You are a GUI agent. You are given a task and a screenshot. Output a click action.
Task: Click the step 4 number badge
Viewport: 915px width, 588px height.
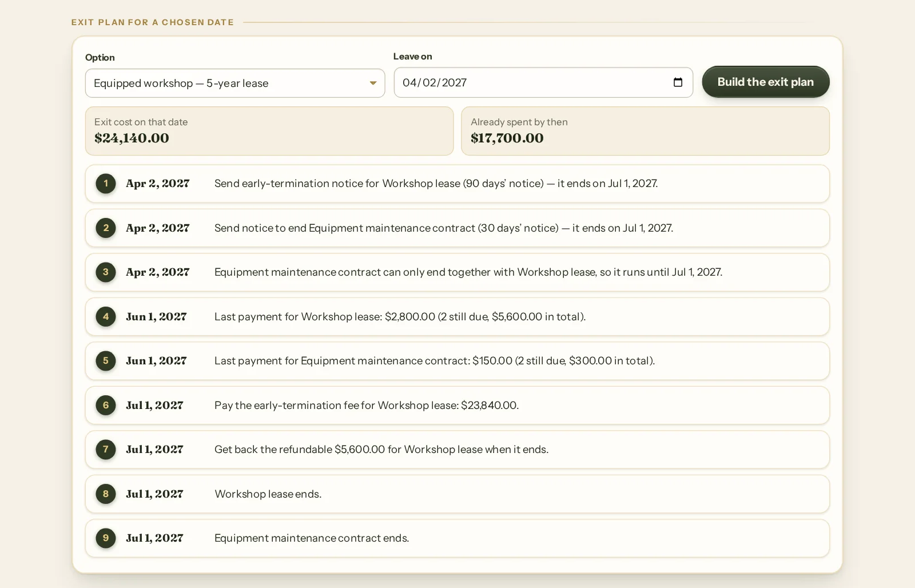(106, 316)
